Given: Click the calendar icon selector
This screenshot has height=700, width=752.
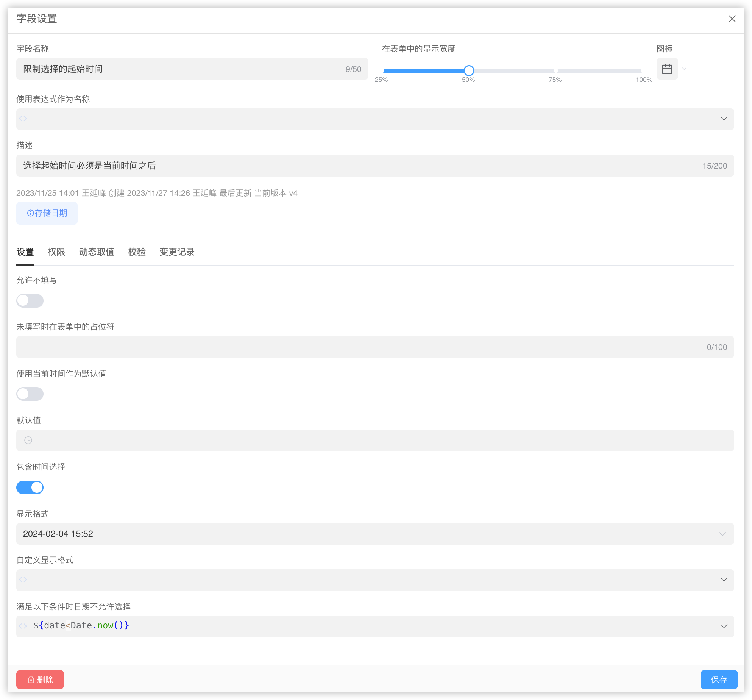Looking at the screenshot, I should point(667,69).
